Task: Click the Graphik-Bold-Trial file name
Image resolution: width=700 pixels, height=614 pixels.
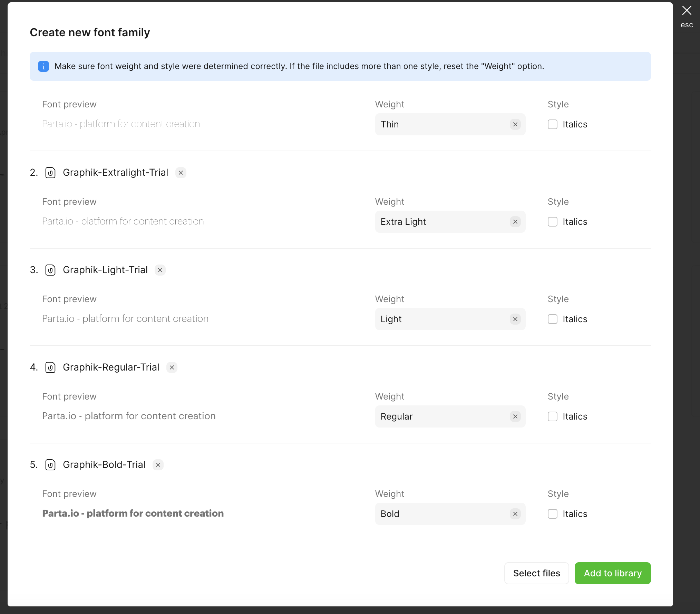Action: point(104,465)
